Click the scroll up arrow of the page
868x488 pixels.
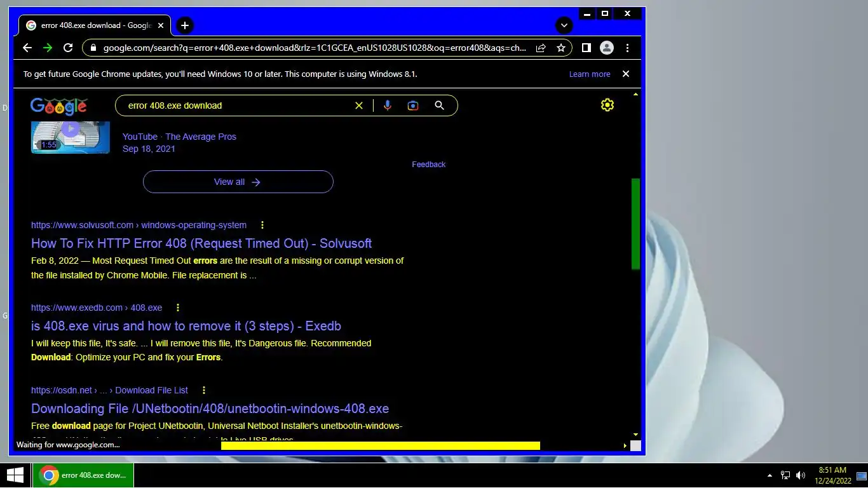tap(635, 95)
